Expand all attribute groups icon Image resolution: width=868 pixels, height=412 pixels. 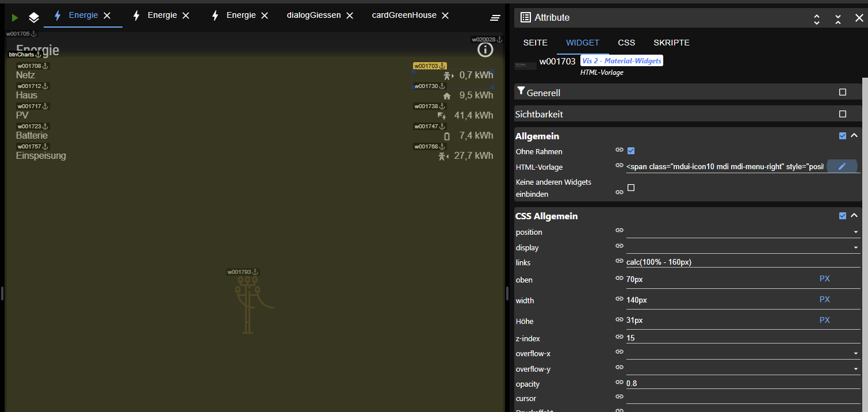click(x=817, y=19)
